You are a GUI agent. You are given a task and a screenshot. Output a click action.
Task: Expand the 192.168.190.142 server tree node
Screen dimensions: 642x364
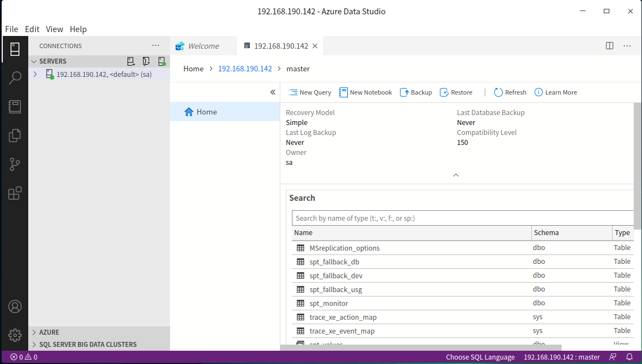coord(35,74)
